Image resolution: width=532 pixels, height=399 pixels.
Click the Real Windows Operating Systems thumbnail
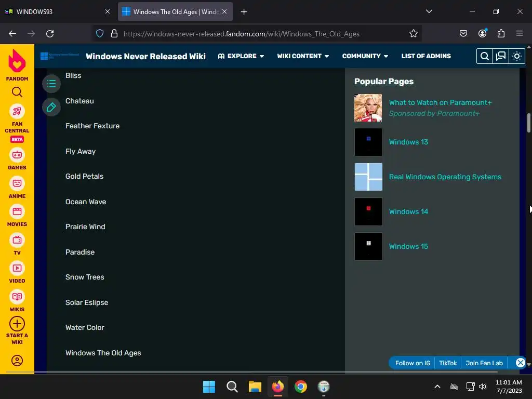coord(368,177)
